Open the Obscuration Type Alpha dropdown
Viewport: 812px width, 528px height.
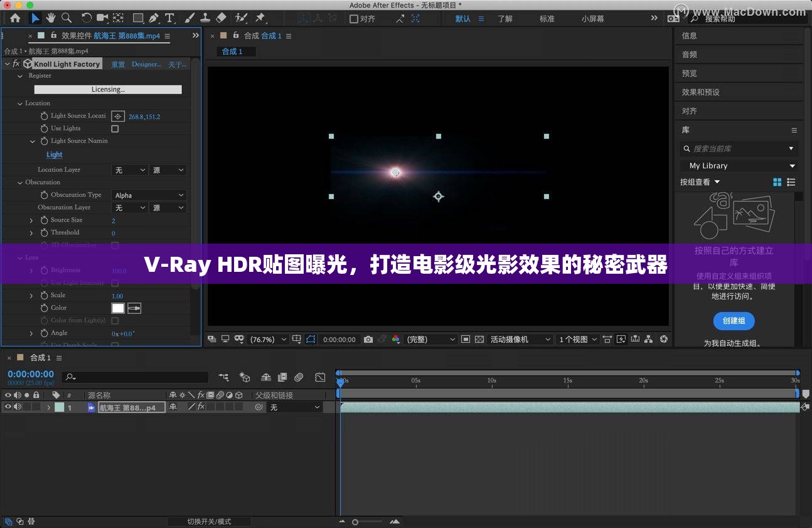(x=149, y=195)
